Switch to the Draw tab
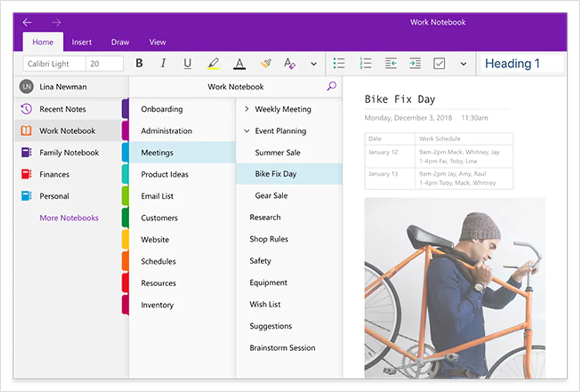Viewport: 580px width, 392px height. pyautogui.click(x=120, y=41)
